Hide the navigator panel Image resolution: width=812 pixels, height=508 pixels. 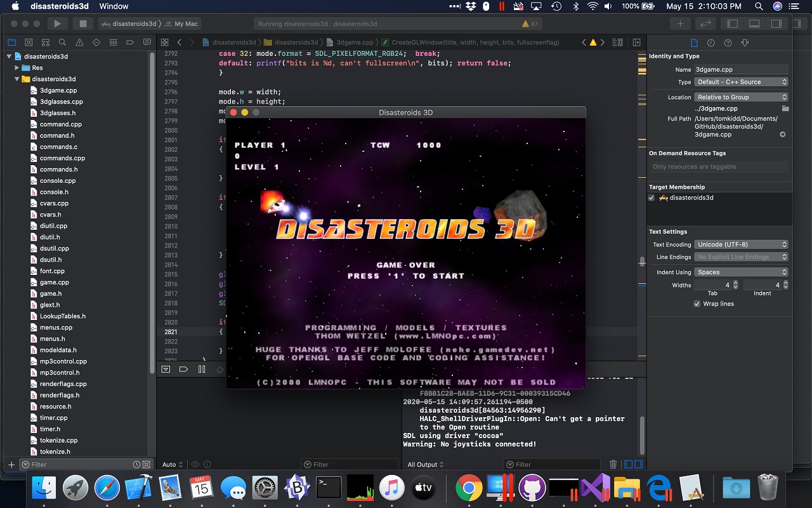click(x=733, y=23)
